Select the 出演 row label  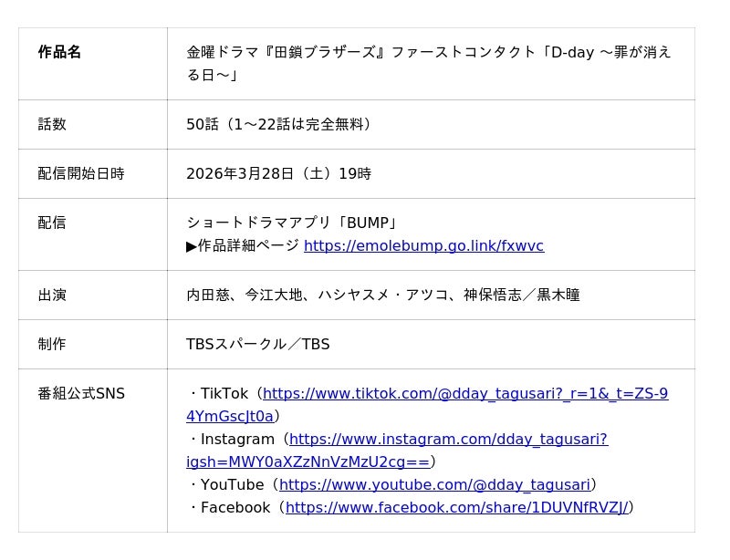(52, 295)
